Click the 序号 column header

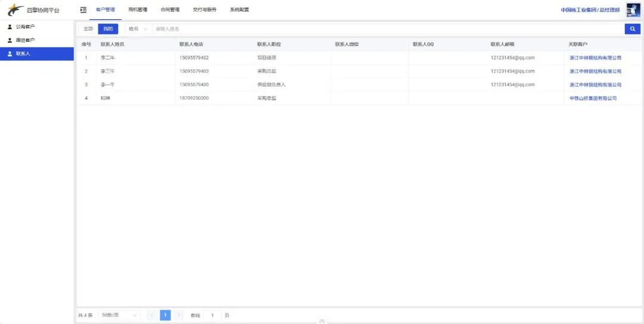(x=86, y=44)
